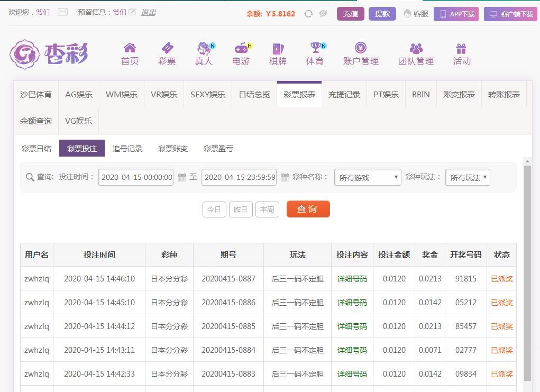
Task: Expand the 所有玩法 play type dropdown
Action: click(468, 178)
